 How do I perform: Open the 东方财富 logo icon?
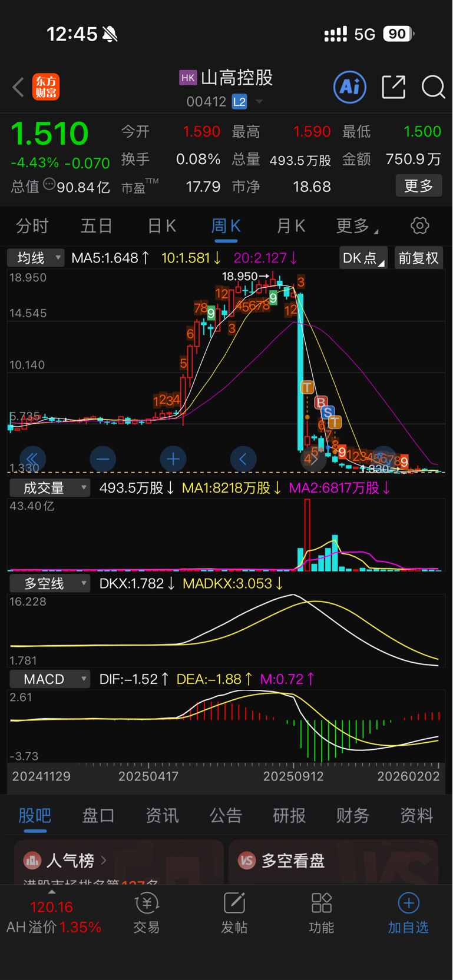46,87
